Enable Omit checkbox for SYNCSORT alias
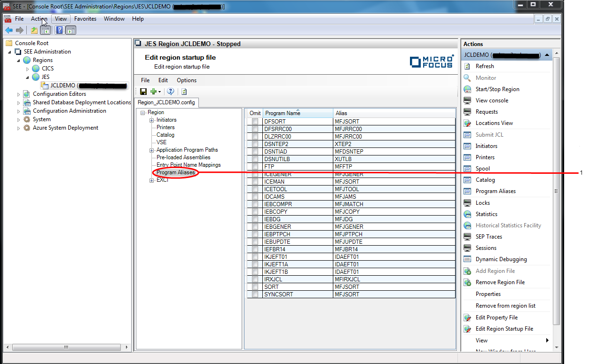Screen dimensions: 606x364 tap(255, 294)
